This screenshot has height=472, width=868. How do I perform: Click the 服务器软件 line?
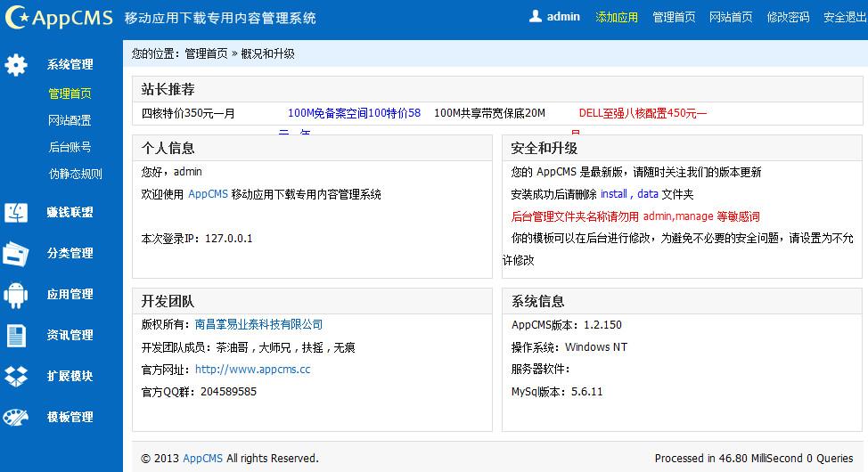point(540,369)
